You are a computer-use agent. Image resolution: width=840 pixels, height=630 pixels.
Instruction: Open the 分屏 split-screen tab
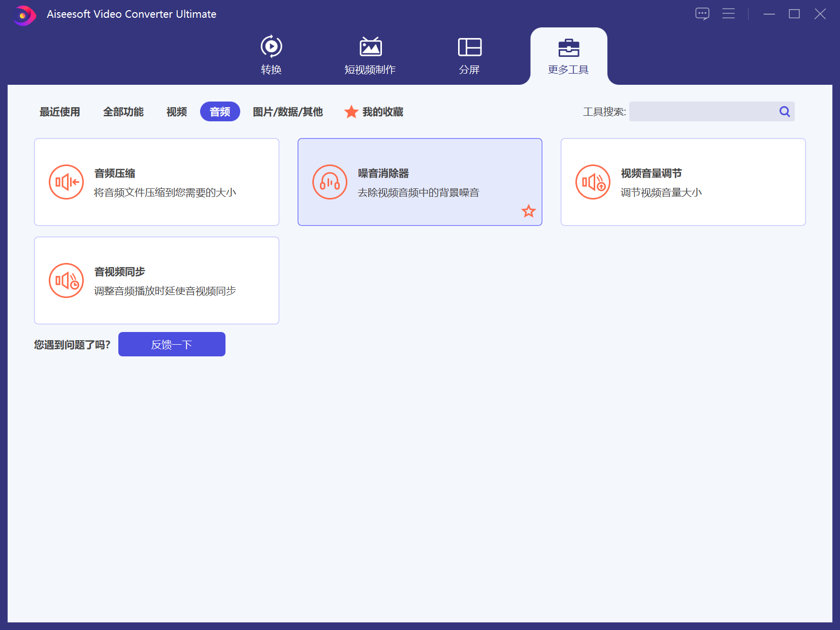point(469,55)
